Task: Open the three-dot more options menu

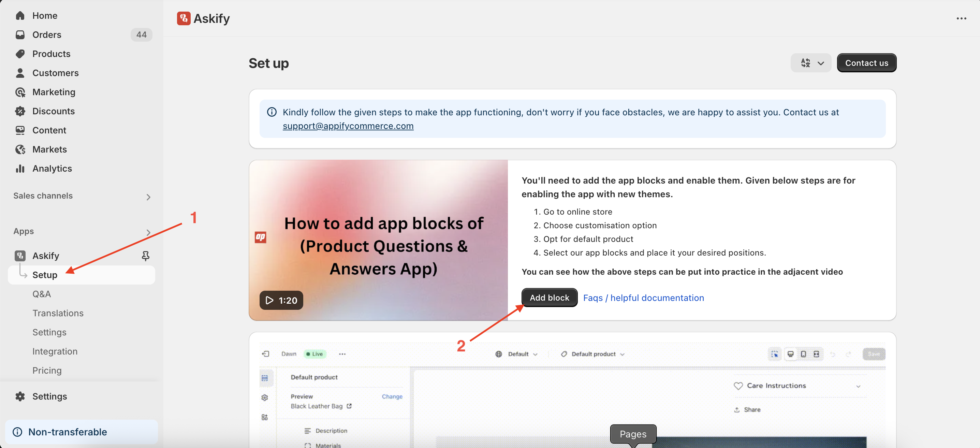Action: coord(961,18)
